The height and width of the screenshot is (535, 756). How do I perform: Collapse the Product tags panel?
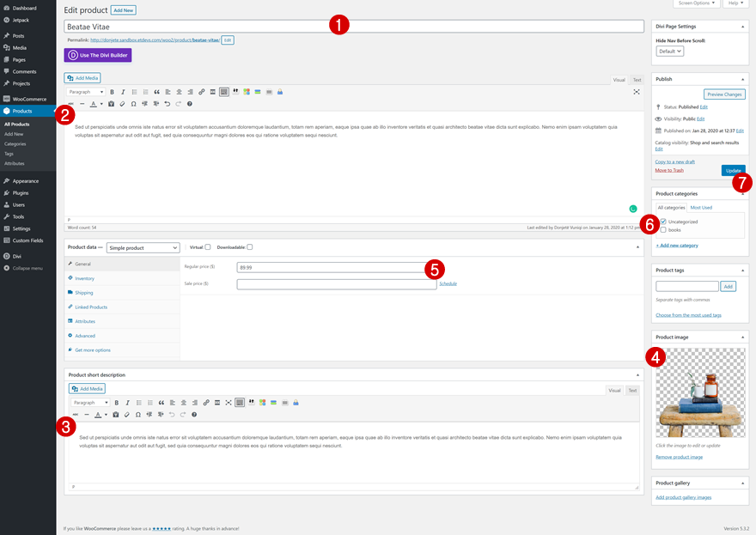742,271
